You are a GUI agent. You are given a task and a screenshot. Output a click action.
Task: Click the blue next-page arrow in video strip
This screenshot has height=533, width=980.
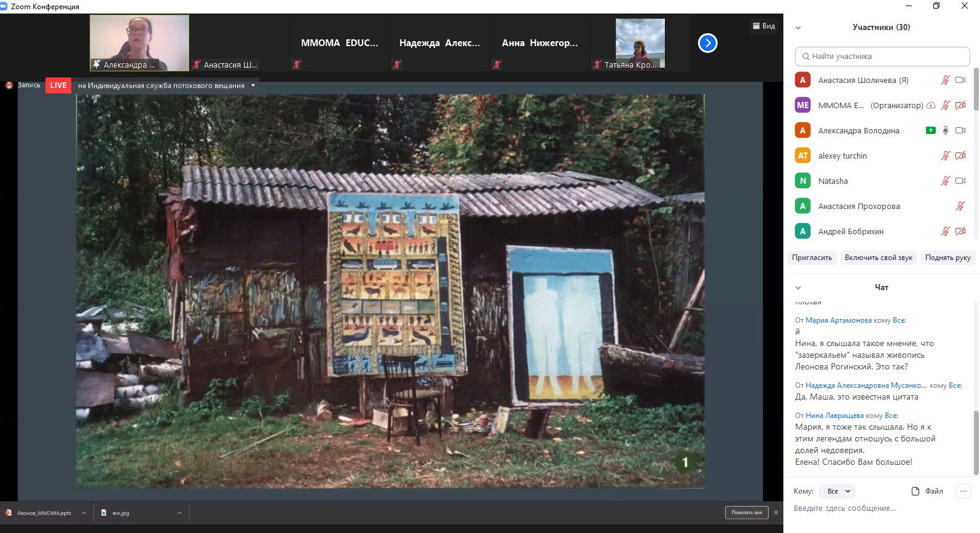(708, 43)
